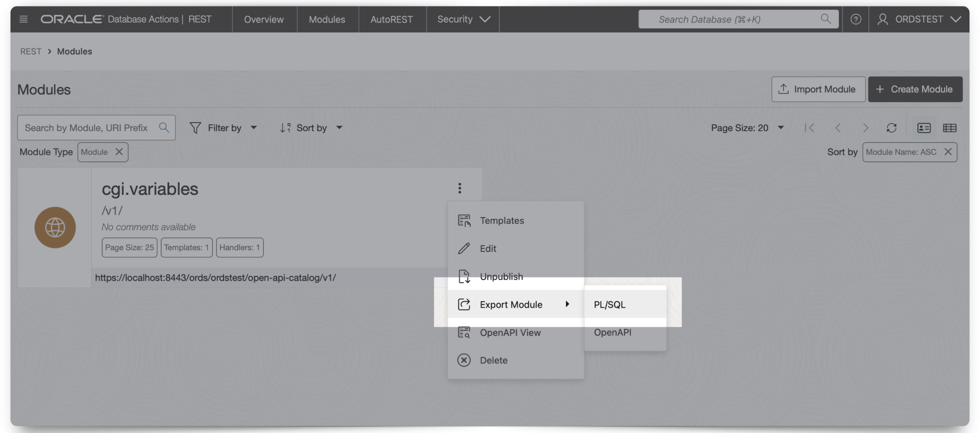The image size is (980, 433).
Task: Open the localhost open-api-catalog URL link
Action: pos(215,277)
